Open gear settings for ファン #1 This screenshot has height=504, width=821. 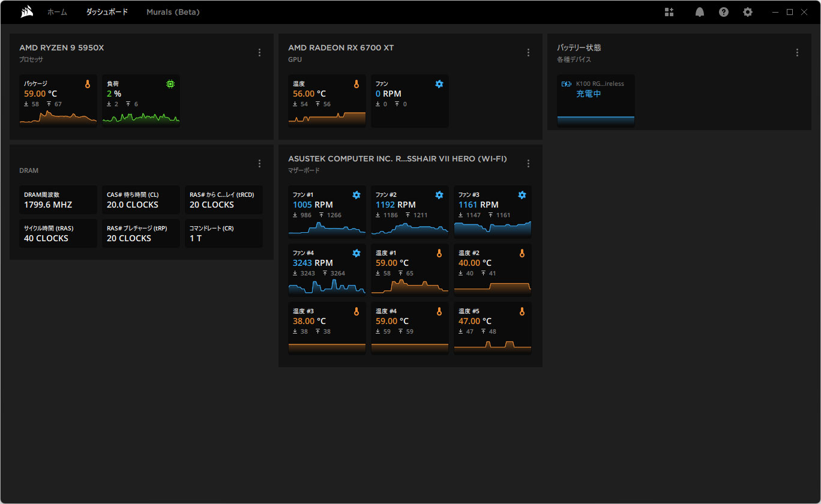(356, 195)
